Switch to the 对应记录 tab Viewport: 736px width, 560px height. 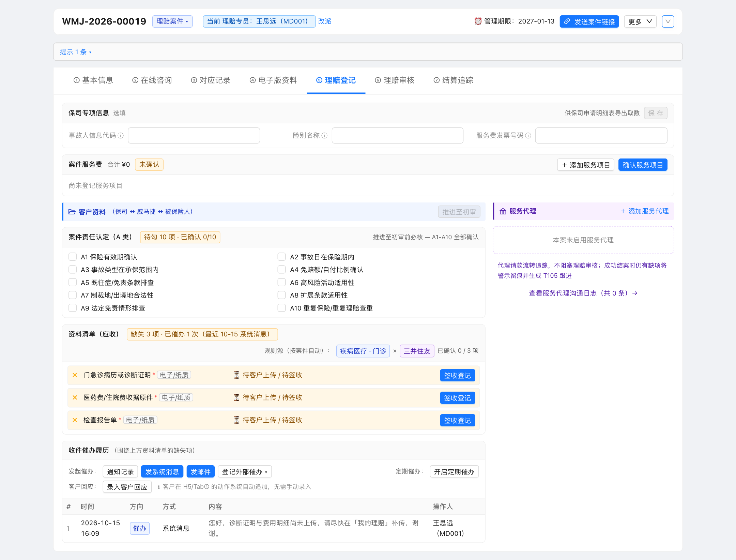211,80
